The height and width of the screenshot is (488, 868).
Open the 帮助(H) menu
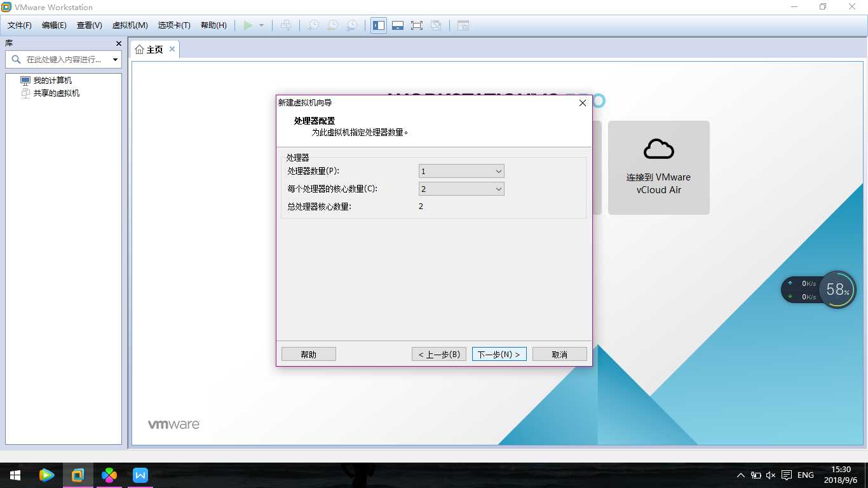tap(214, 25)
